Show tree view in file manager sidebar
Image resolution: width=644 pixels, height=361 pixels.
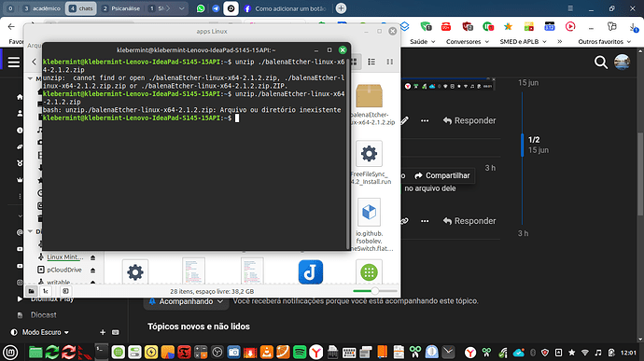coord(46,291)
